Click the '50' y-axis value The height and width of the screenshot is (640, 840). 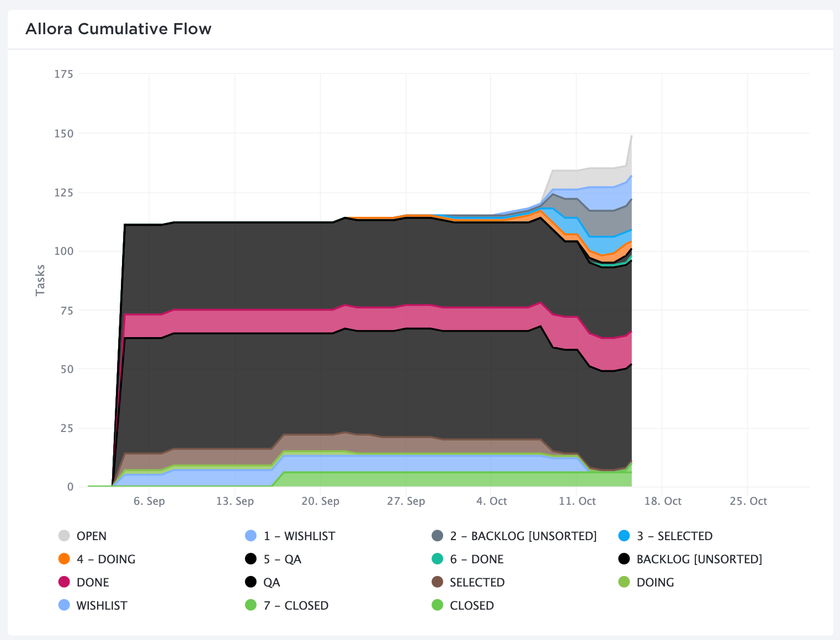tap(67, 369)
